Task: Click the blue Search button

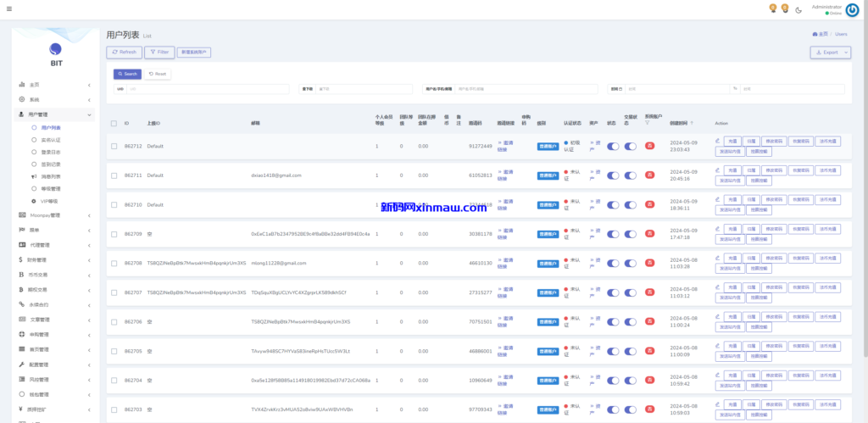Action: coord(127,74)
